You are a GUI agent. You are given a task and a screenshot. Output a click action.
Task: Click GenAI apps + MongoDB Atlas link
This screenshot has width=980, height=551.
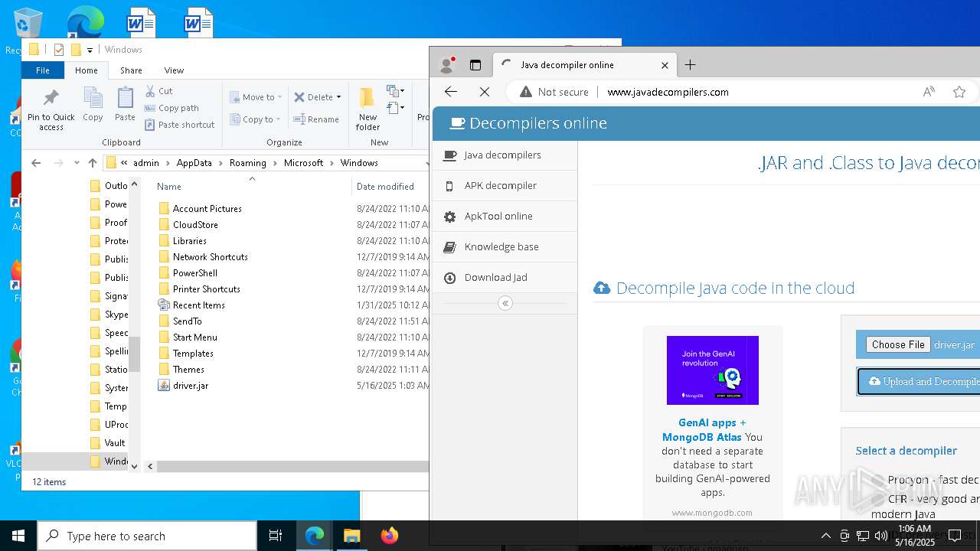point(712,429)
